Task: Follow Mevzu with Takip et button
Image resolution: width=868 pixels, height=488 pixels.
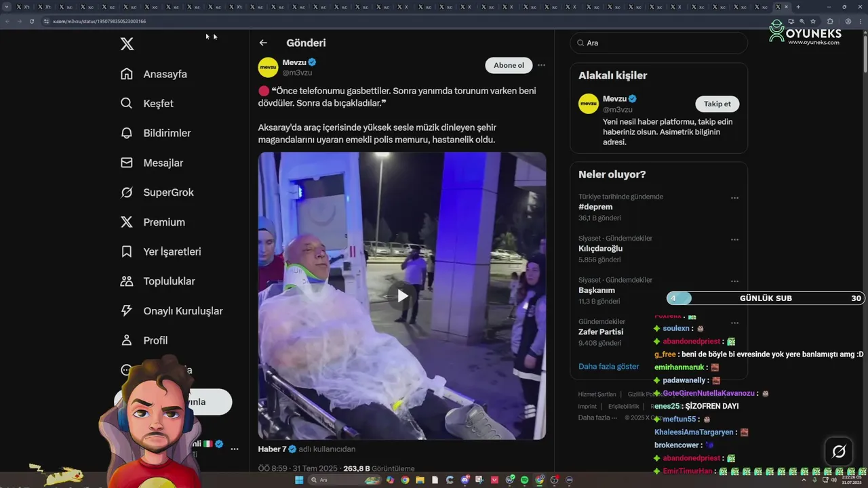Action: click(717, 104)
